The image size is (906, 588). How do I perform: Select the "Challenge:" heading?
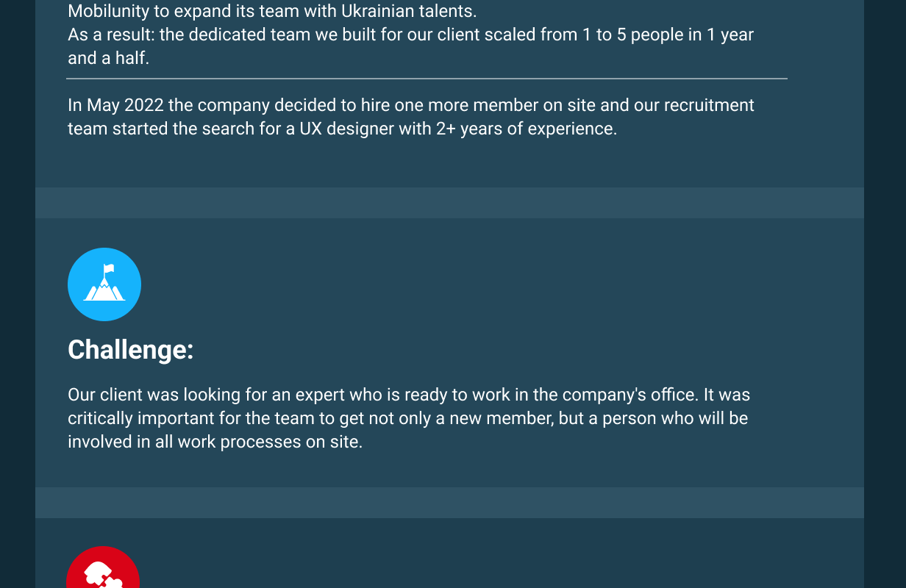130,350
